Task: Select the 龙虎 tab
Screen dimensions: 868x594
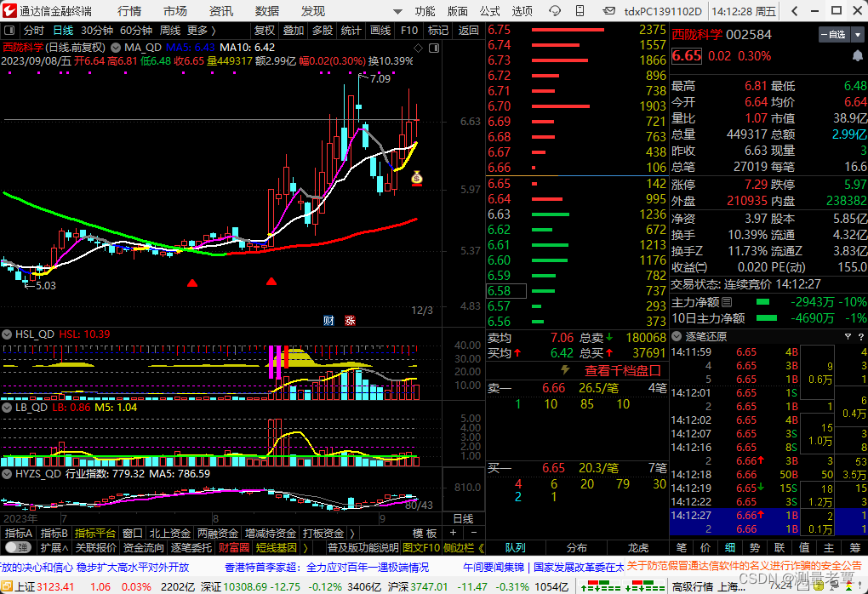Action: [637, 547]
